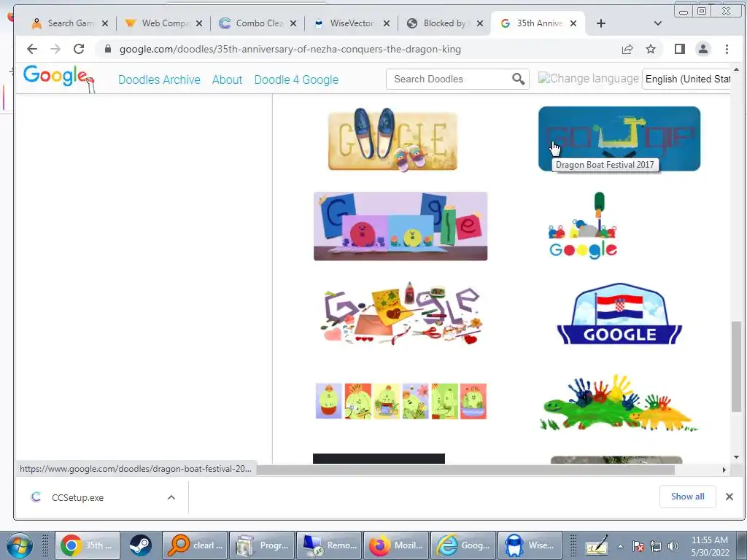The height and width of the screenshot is (560, 747).
Task: Open the Croatia flag GOOGLE doodle
Action: pyautogui.click(x=619, y=314)
